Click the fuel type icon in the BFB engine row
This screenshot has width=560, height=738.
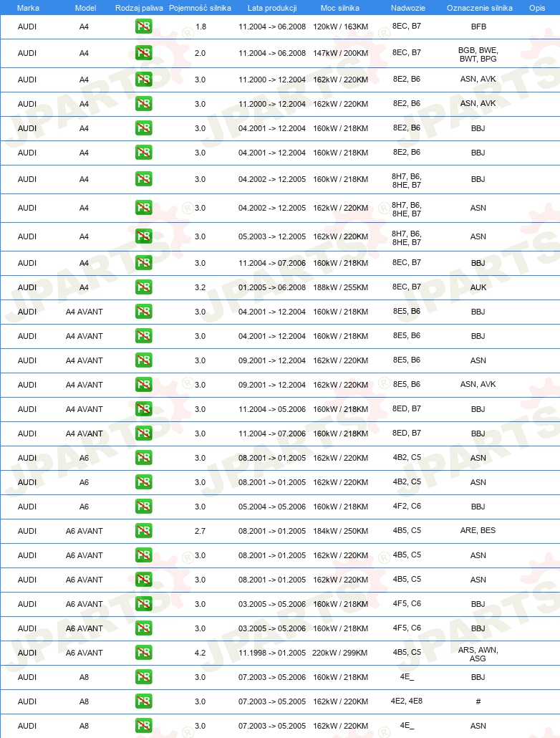pyautogui.click(x=143, y=27)
